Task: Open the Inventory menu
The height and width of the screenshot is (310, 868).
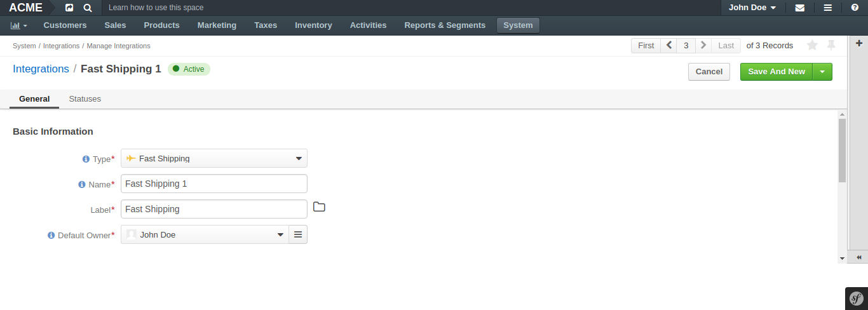Action: pyautogui.click(x=313, y=25)
